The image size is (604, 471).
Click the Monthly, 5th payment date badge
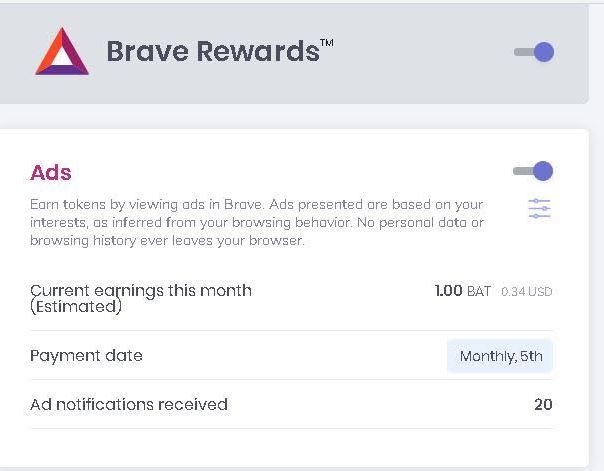(x=500, y=356)
